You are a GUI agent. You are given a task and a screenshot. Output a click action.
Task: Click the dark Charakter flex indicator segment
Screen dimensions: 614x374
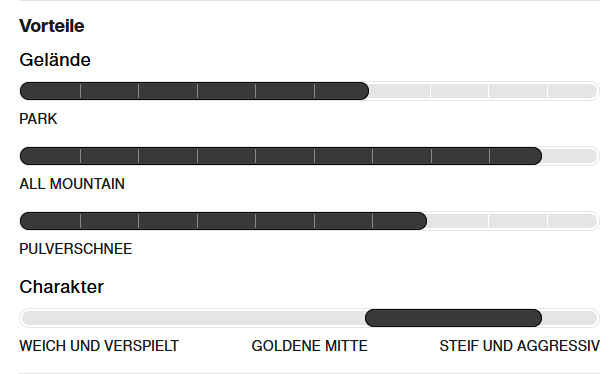tap(453, 318)
